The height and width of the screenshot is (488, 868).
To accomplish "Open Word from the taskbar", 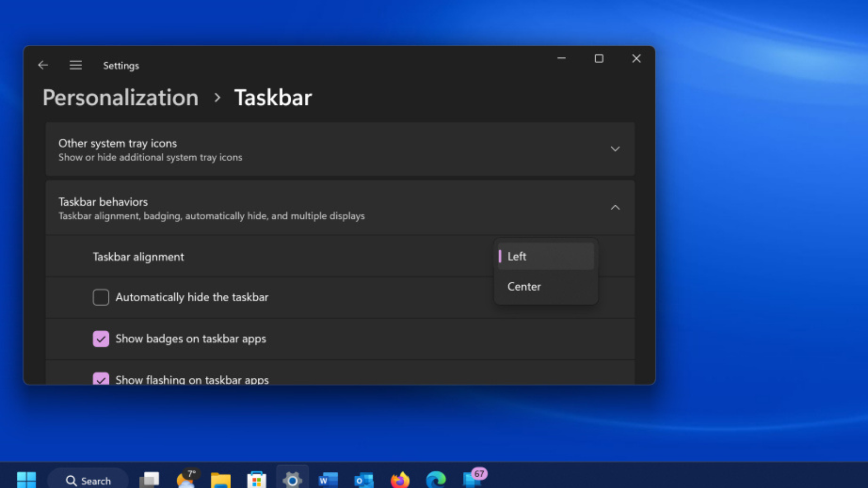I will [328, 480].
